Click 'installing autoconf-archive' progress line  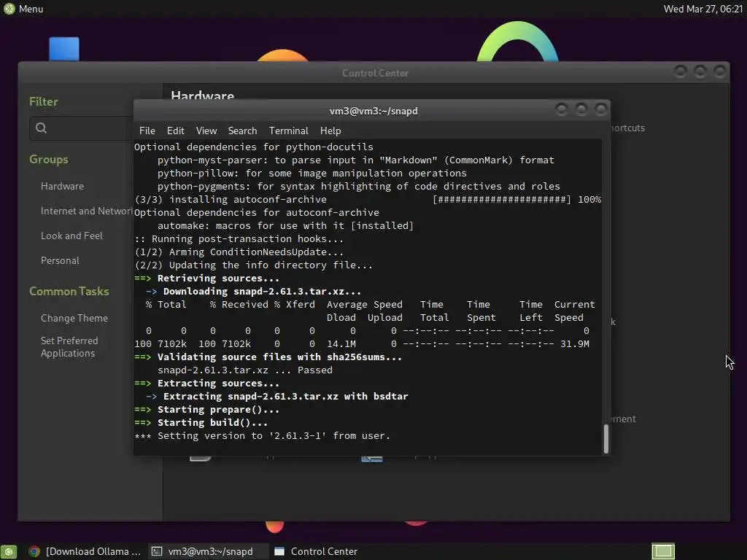(368, 200)
